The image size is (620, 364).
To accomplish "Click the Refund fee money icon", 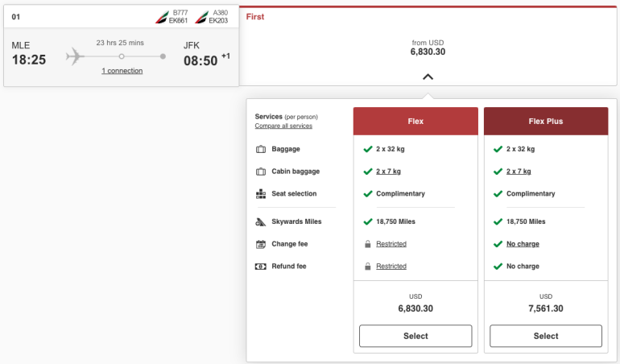I will pos(261,267).
